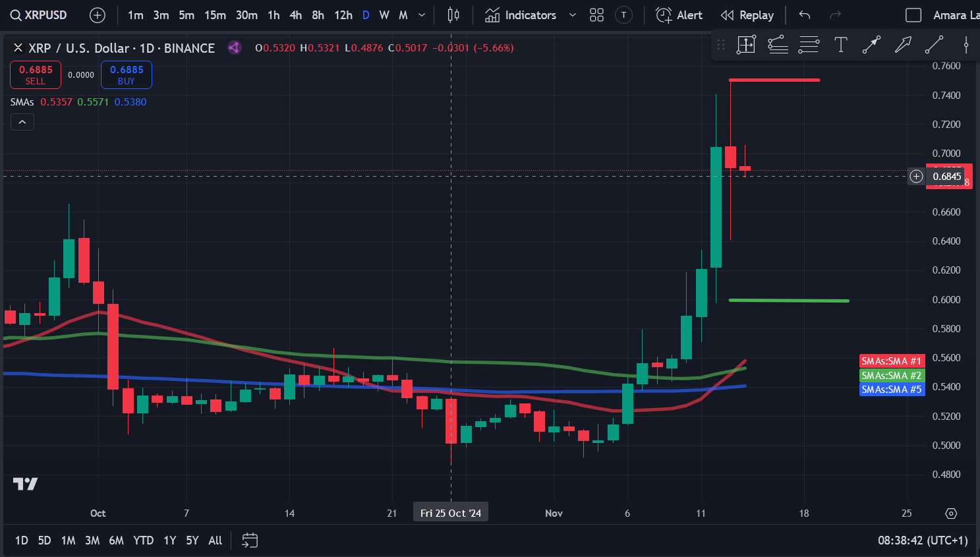Screen dimensions: 980x557
Task: Set range to 1M
Action: click(x=68, y=541)
